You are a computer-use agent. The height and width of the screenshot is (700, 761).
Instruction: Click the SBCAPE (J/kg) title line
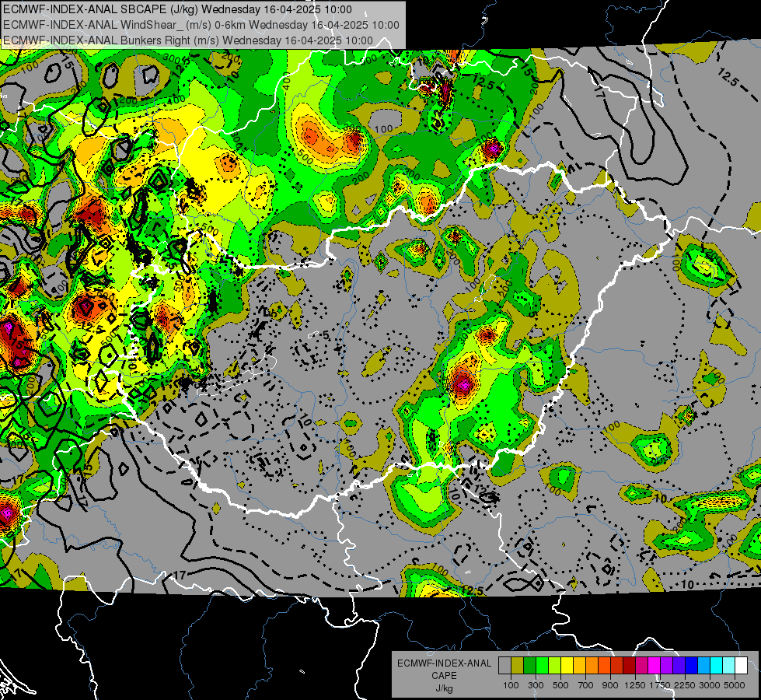tap(178, 9)
